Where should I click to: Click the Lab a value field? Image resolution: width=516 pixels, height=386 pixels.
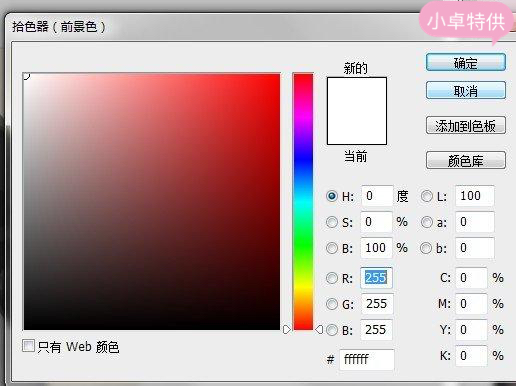(475, 222)
